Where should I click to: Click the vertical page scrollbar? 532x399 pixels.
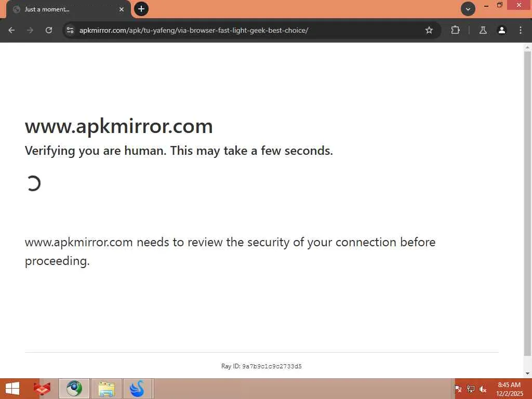(x=527, y=204)
